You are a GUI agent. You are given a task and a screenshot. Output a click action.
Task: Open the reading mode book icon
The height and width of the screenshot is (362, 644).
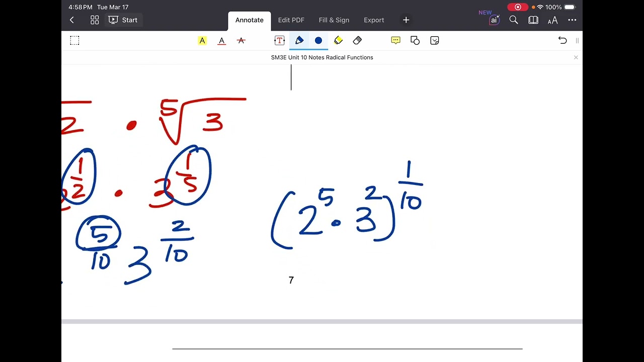[533, 20]
